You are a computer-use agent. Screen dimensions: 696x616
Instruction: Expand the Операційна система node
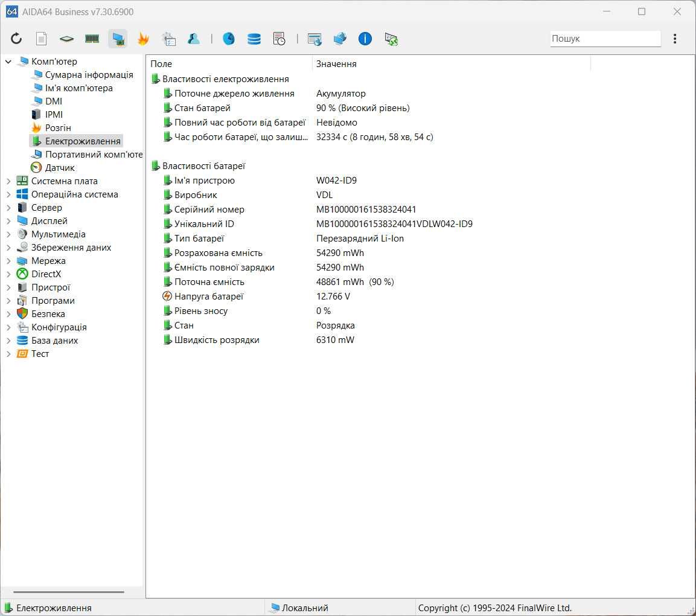(8, 194)
